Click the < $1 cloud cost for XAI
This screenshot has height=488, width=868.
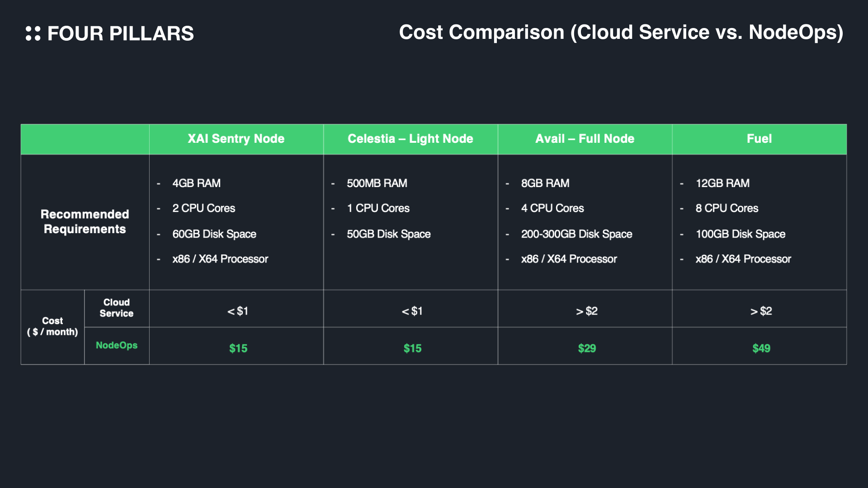(238, 311)
